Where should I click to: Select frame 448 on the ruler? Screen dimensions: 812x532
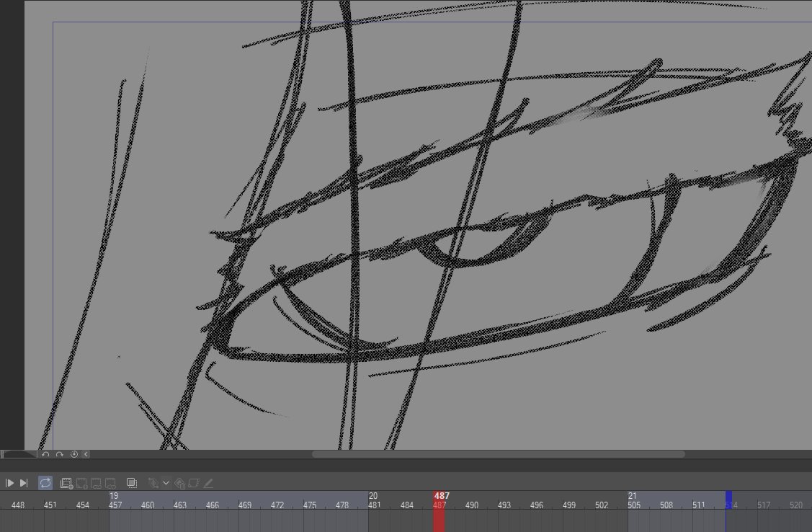tap(17, 505)
